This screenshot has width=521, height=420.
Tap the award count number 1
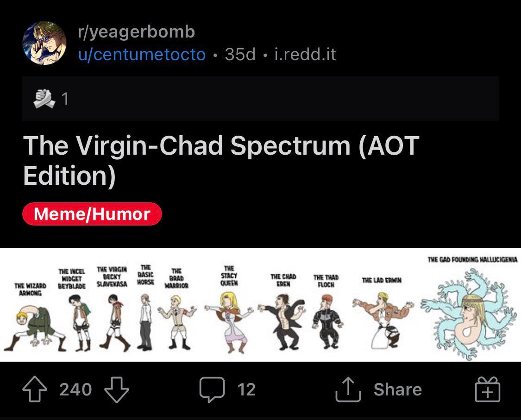65,99
